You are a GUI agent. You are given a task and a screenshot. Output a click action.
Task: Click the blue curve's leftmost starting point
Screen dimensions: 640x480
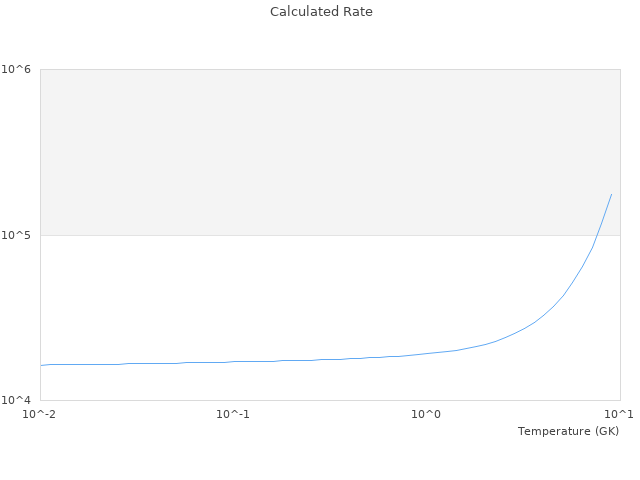(x=41, y=365)
